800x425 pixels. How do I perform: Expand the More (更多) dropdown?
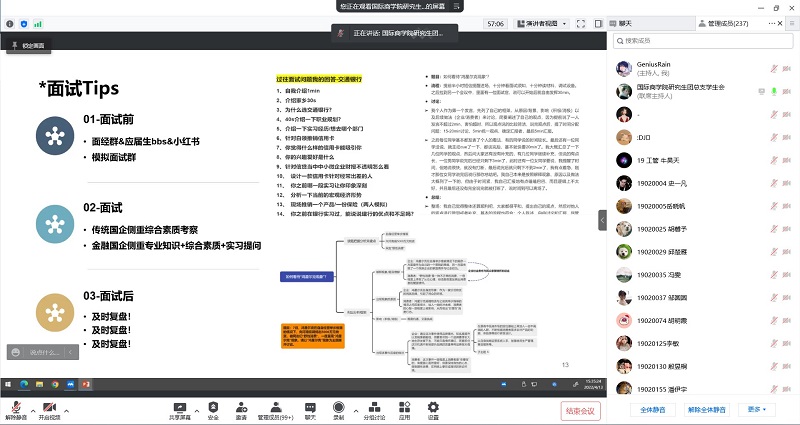(758, 409)
